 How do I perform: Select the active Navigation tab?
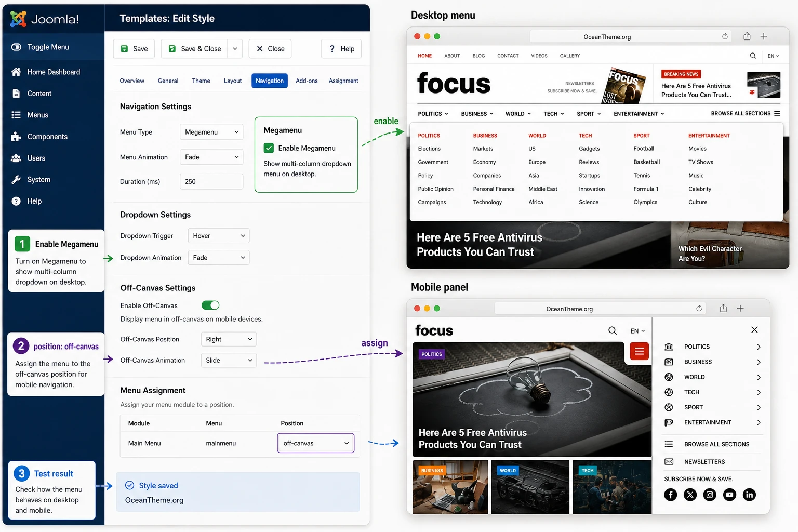(270, 81)
